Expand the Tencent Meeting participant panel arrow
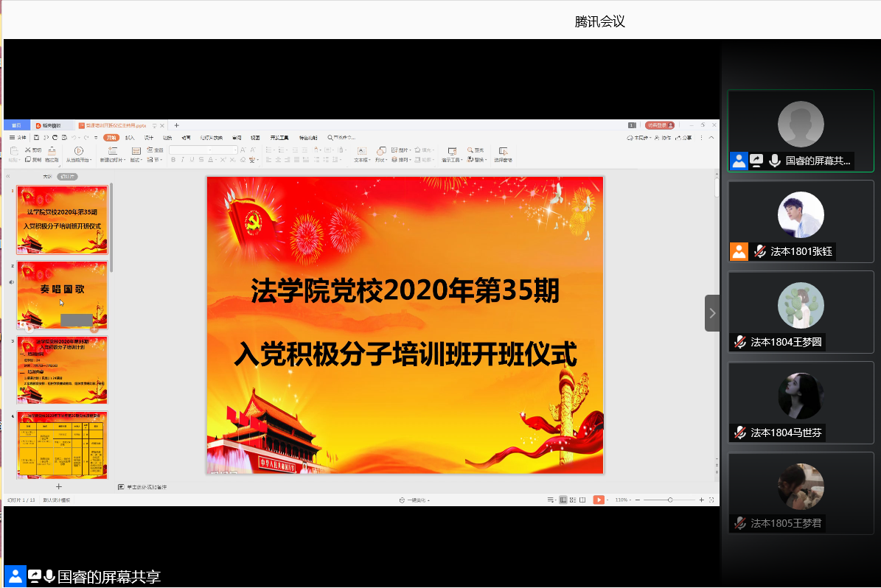 click(x=712, y=313)
